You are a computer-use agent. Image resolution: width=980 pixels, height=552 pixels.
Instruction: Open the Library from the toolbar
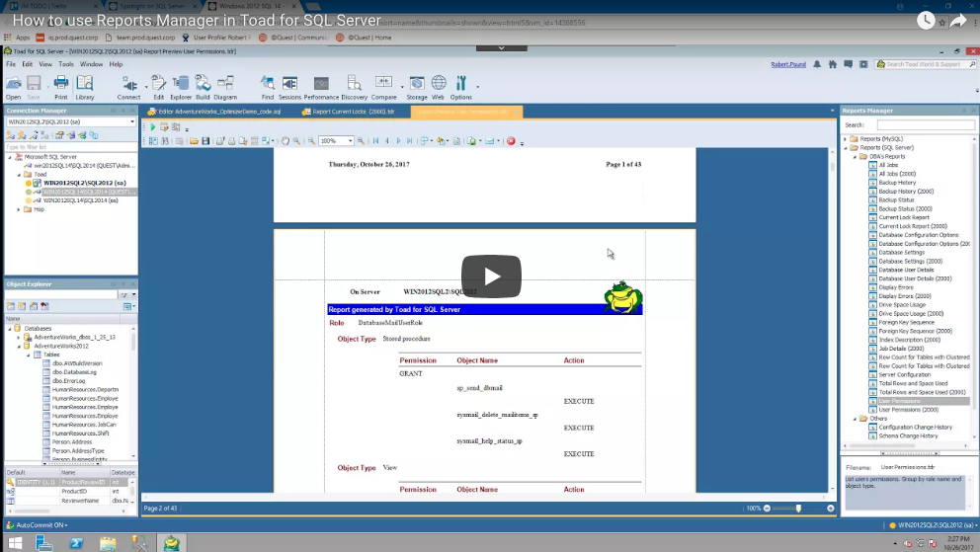pos(85,87)
